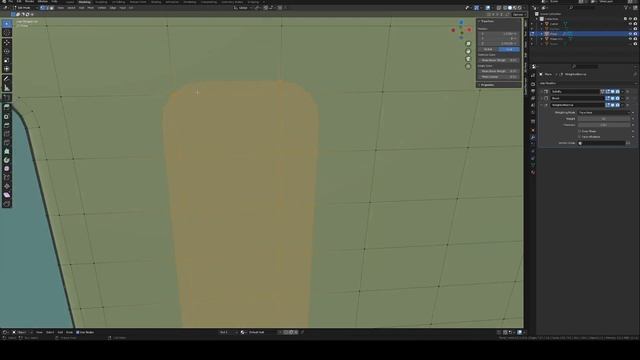Image resolution: width=640 pixels, height=360 pixels.
Task: Toggle Collection exclude checkbox in outliner
Action: click(x=625, y=19)
